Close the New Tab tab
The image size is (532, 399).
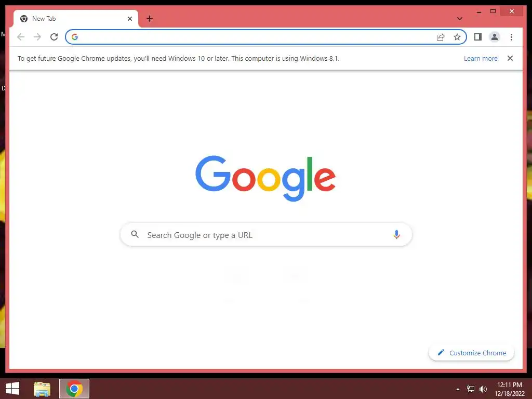coord(129,19)
